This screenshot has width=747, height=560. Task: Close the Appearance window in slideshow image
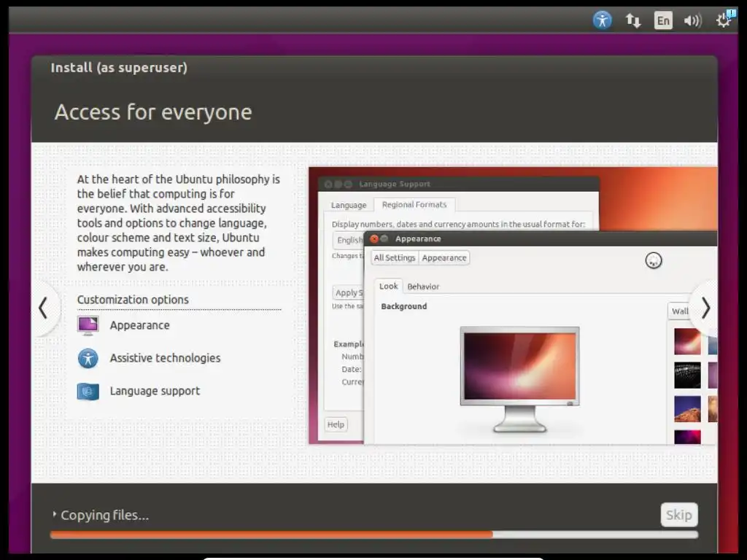374,238
